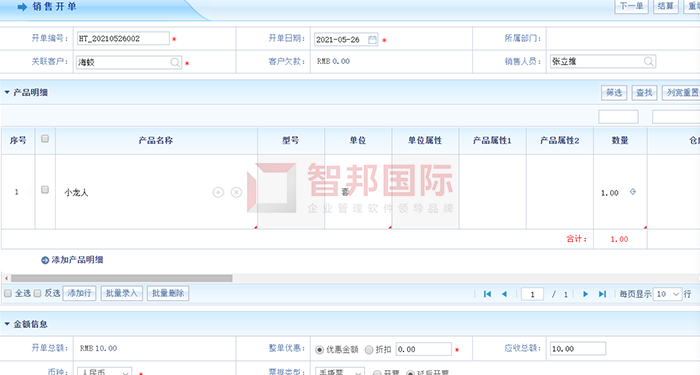Enable the 全选 checkbox

[8, 293]
